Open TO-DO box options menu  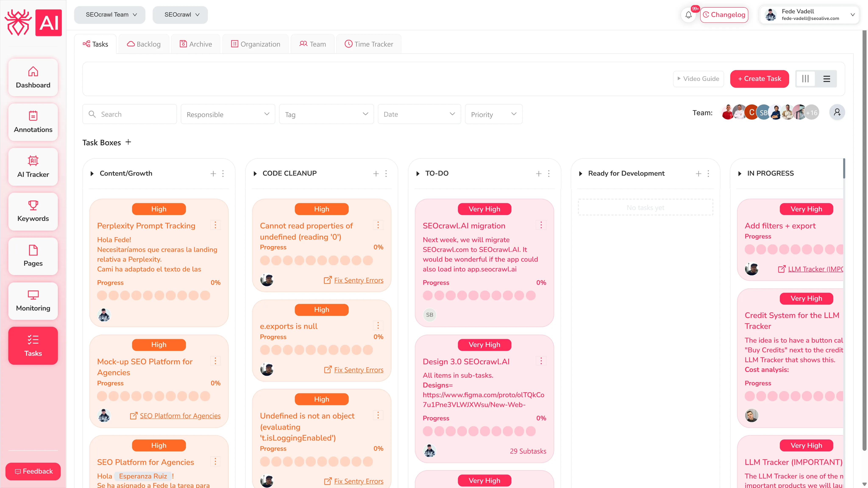(x=549, y=173)
